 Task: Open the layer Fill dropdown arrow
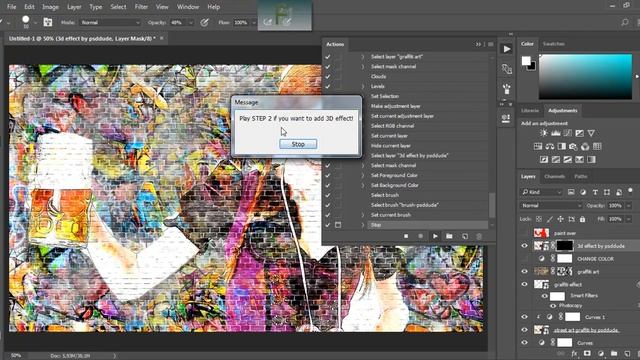point(628,219)
